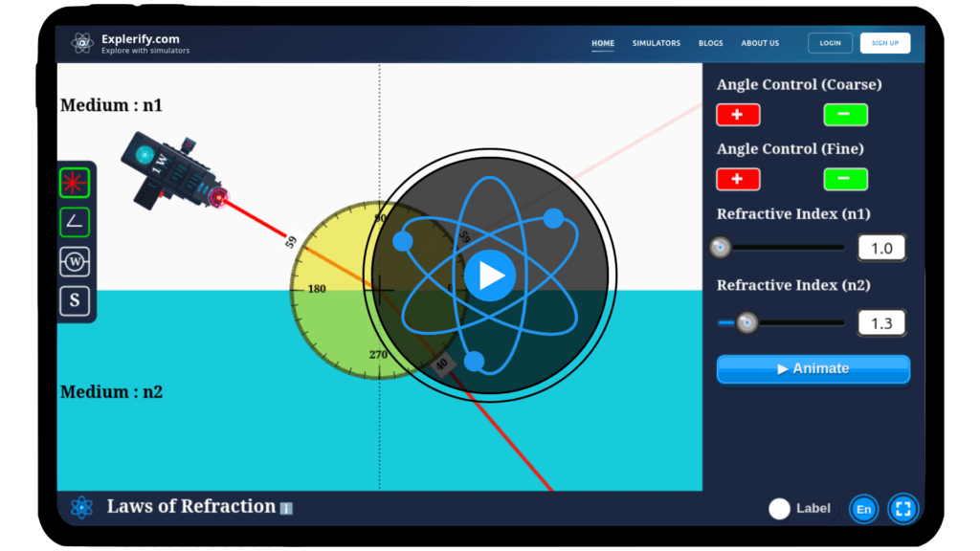Open the SIMULATORS menu item

657,43
